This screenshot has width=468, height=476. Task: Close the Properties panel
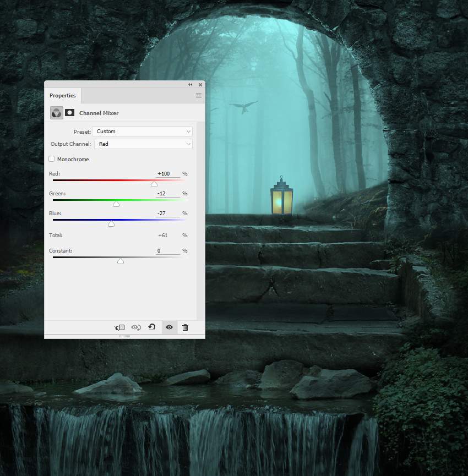[x=200, y=85]
